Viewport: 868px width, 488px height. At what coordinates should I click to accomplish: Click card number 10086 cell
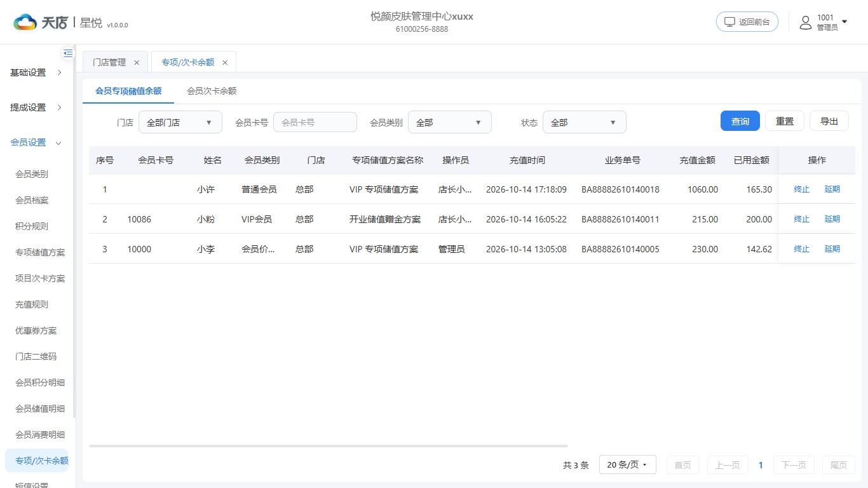(139, 219)
